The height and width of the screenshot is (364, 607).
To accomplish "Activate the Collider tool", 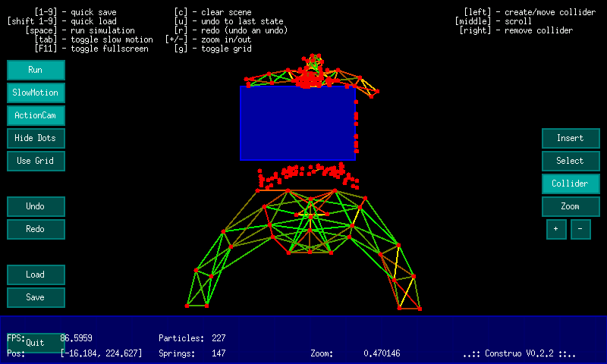I will (570, 184).
